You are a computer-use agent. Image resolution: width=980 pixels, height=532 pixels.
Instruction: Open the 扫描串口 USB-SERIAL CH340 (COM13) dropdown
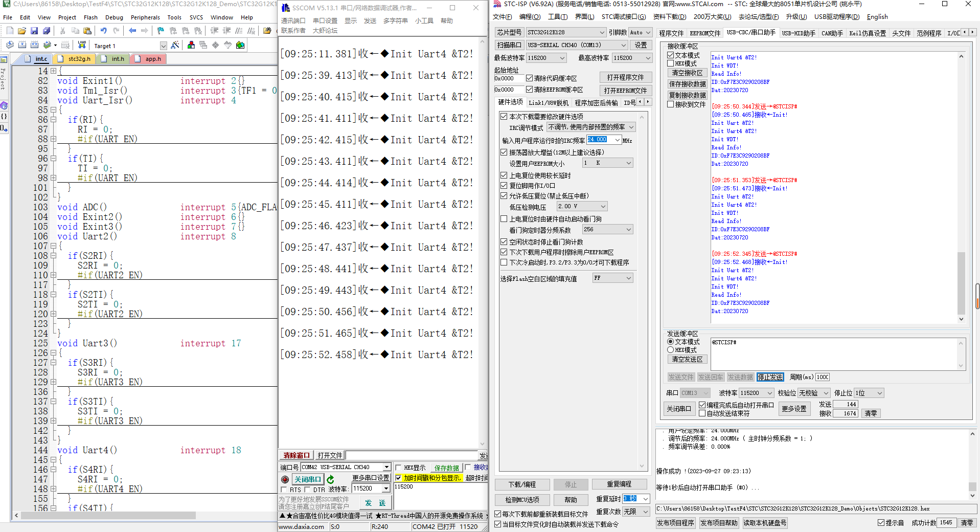point(623,45)
